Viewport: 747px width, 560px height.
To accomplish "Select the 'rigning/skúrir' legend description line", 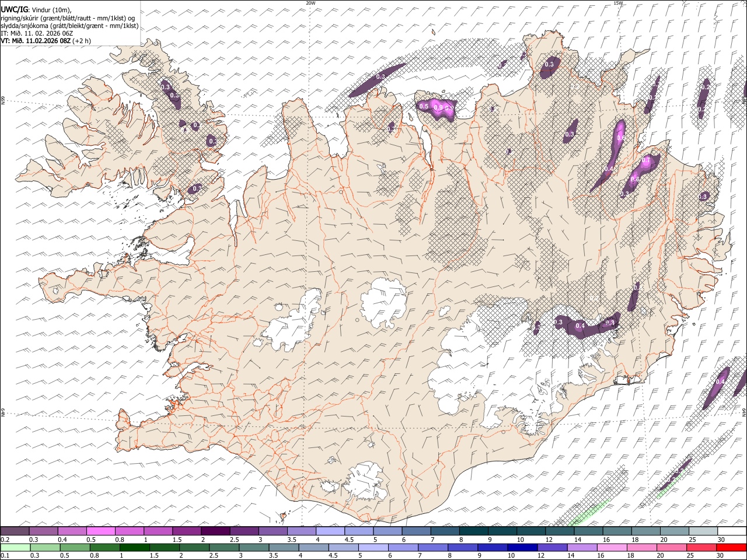I will point(68,18).
